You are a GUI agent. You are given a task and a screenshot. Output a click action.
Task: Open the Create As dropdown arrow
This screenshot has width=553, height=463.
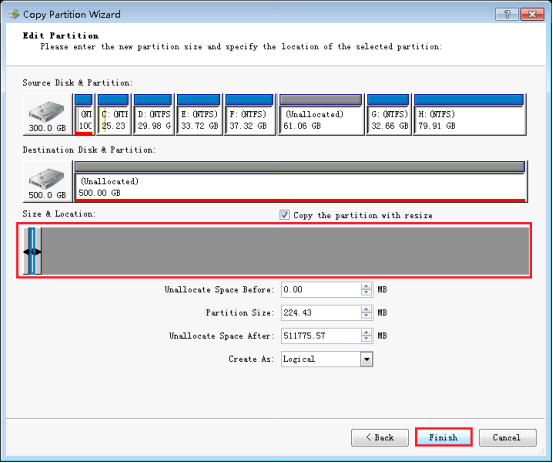tap(367, 359)
